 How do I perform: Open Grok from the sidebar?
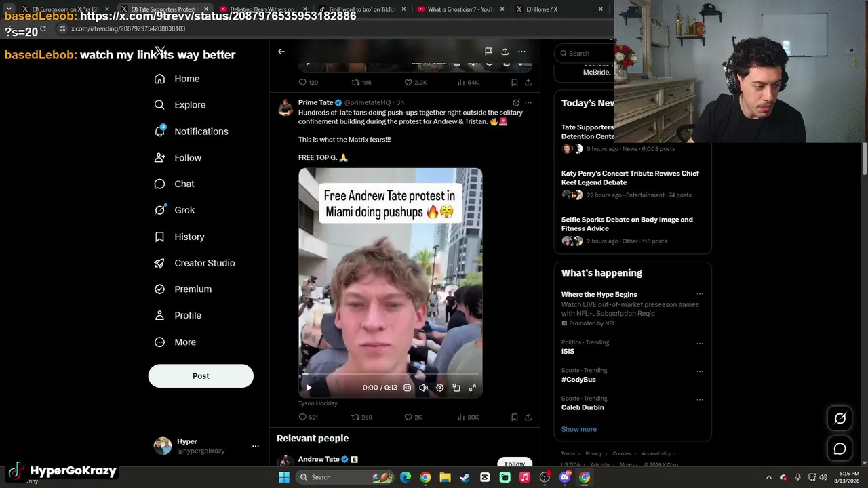point(174,210)
